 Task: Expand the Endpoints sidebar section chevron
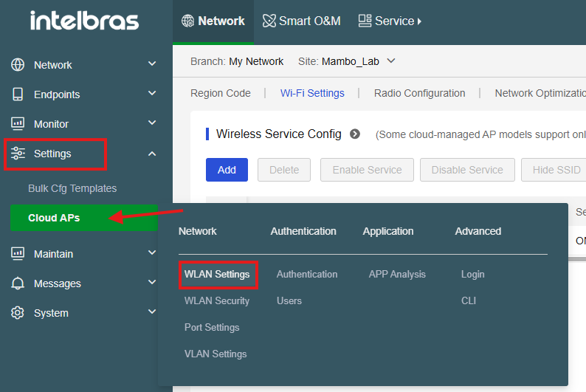(x=152, y=93)
